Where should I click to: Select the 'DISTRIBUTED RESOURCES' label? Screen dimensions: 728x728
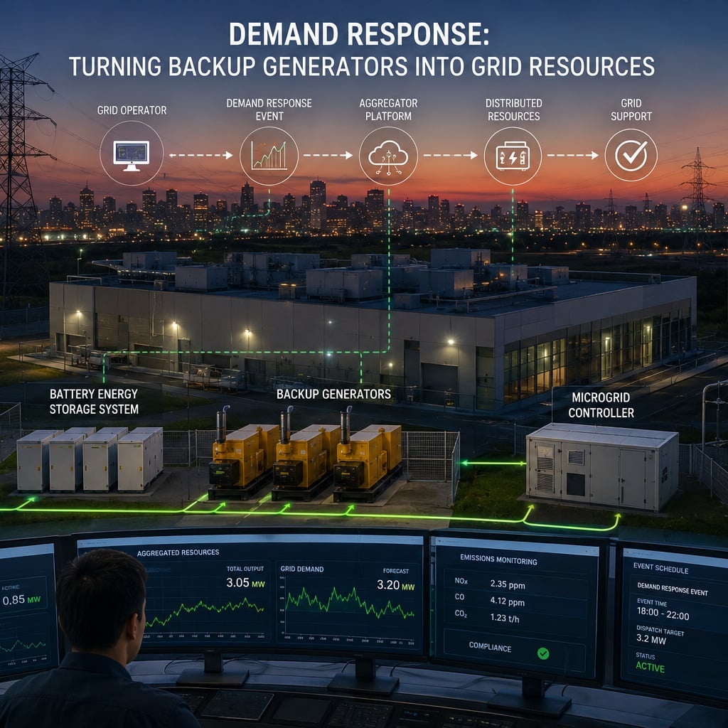[513, 109]
